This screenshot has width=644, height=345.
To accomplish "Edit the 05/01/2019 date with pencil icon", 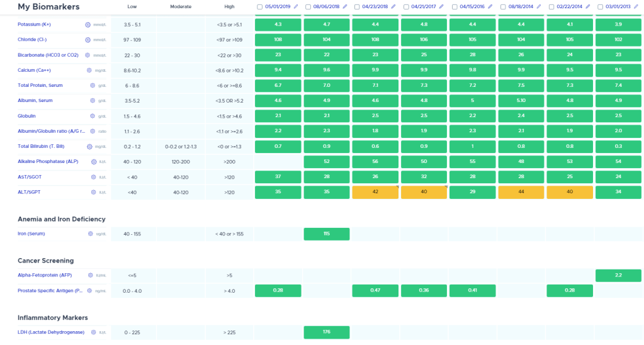I will 295,7.
